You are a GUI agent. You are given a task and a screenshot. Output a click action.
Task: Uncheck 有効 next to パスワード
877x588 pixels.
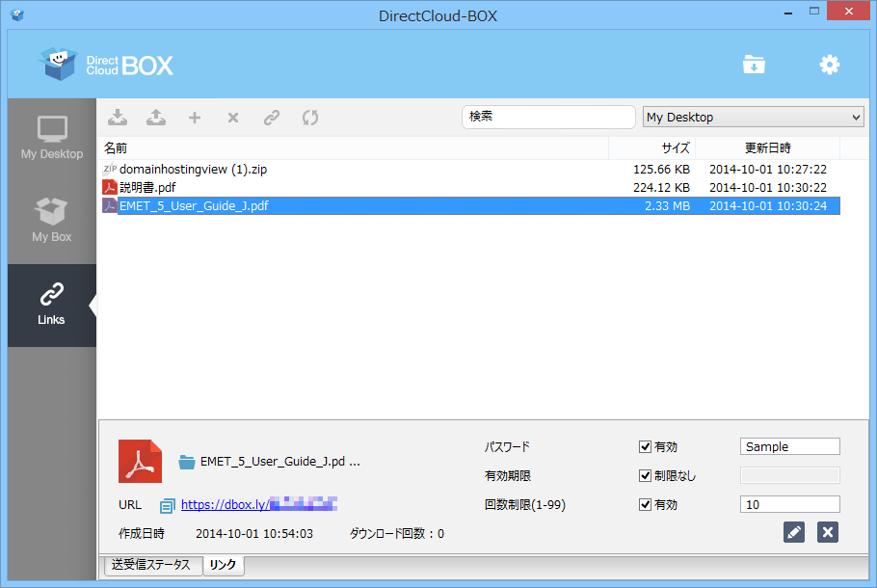(646, 446)
